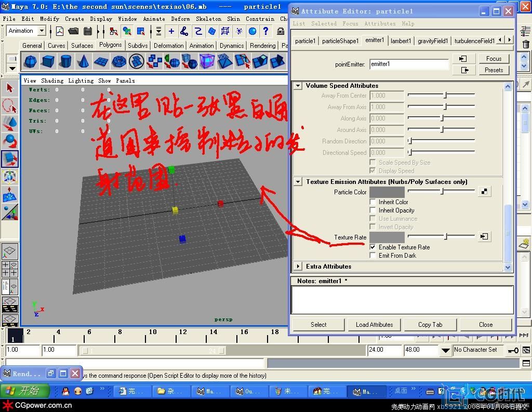This screenshot has width=532, height=412.
Task: Create a polygon cylinder from the shelf
Action: pos(65,61)
